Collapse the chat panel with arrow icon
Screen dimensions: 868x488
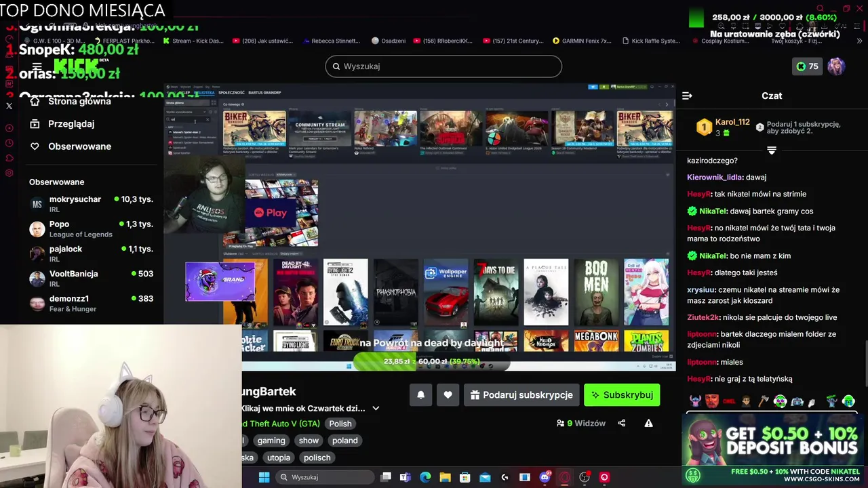tap(687, 96)
